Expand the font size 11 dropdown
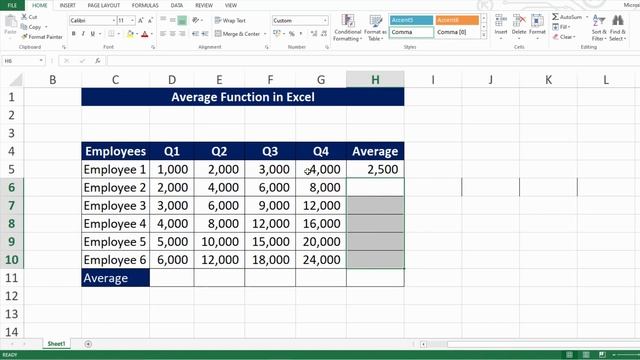Screen dimensions: 640x360 coord(132,20)
